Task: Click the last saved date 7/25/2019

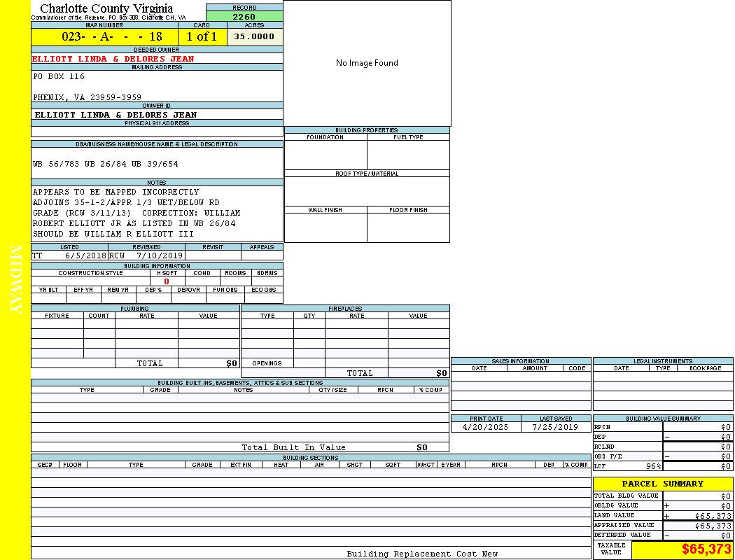Action: 555,427
